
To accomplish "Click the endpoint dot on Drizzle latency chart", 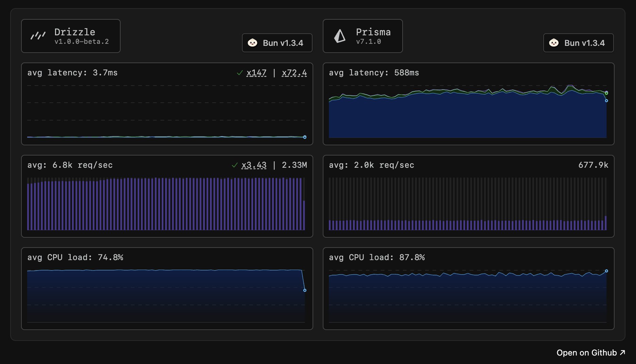I will tap(305, 137).
